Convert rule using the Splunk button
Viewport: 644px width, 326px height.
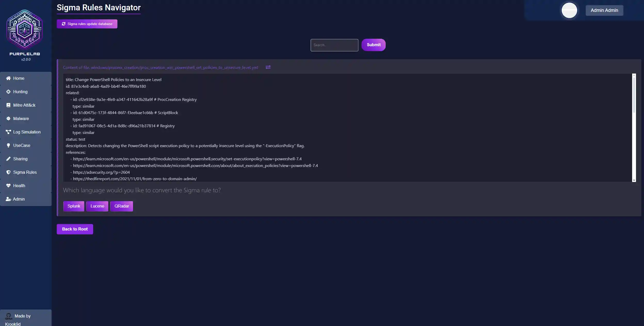click(74, 206)
